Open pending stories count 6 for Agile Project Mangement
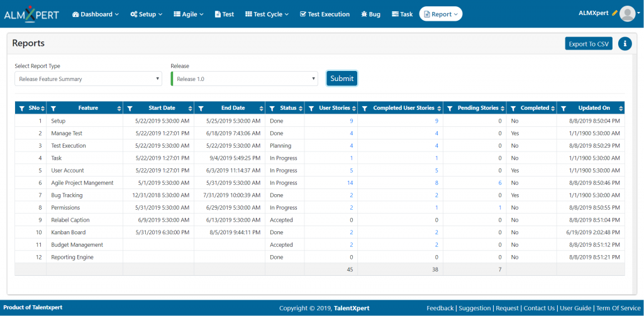The width and height of the screenshot is (644, 316). point(500,183)
